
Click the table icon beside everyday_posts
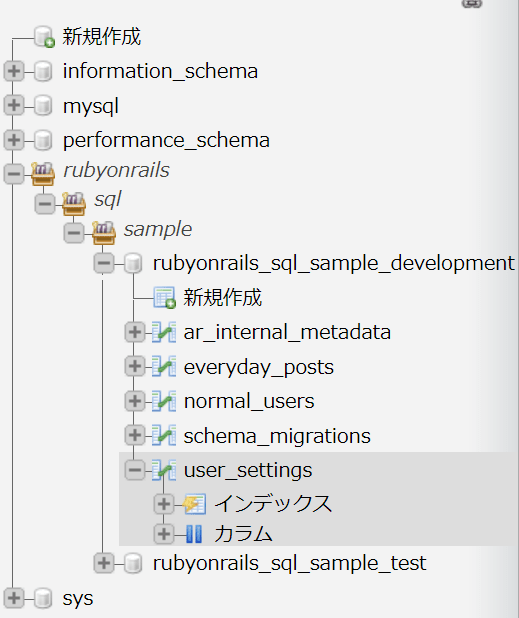click(164, 366)
